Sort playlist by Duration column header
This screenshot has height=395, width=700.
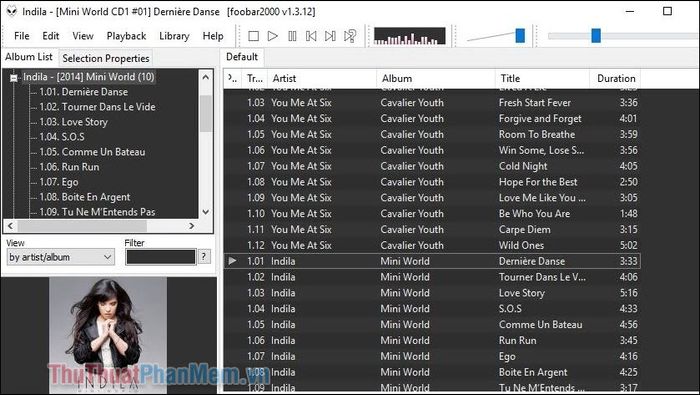(x=615, y=79)
